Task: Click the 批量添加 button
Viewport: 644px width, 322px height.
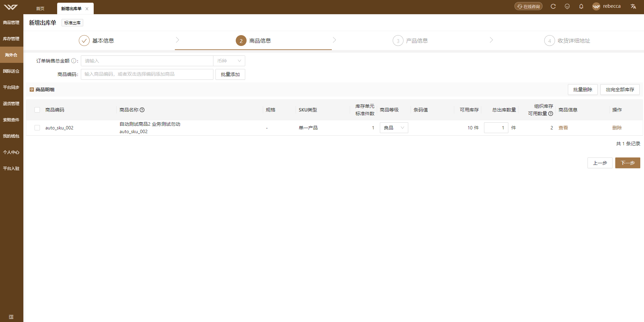Action: click(230, 74)
